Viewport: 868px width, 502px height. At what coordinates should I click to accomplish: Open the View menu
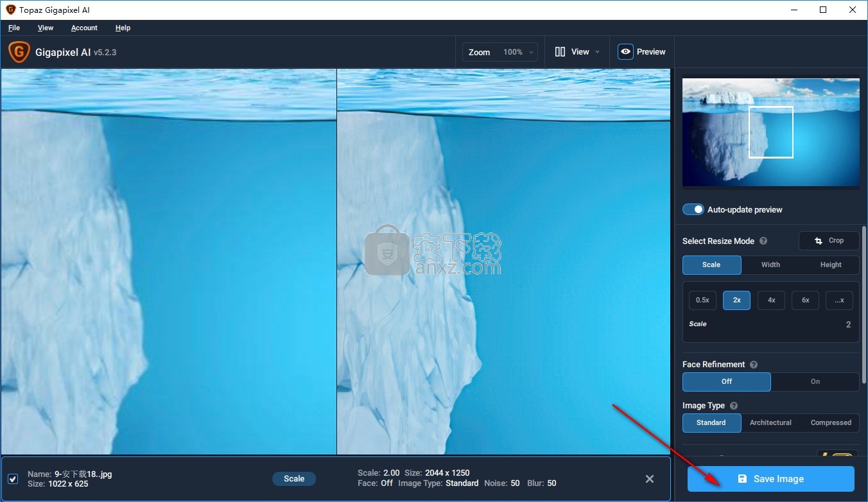point(46,28)
